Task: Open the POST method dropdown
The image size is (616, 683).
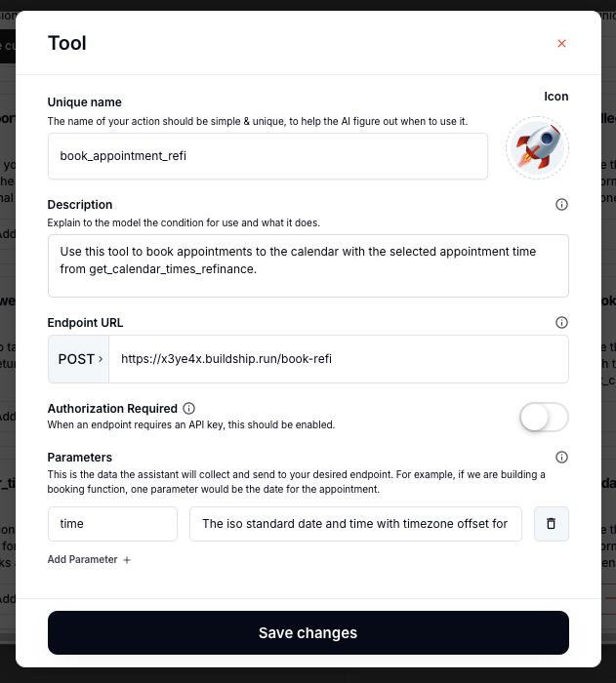Action: pyautogui.click(x=79, y=359)
